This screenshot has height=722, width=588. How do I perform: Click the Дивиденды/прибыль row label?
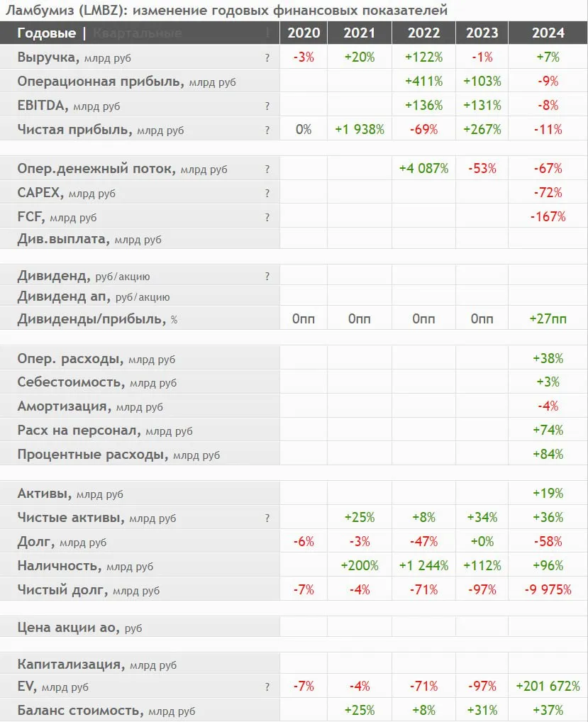click(90, 319)
